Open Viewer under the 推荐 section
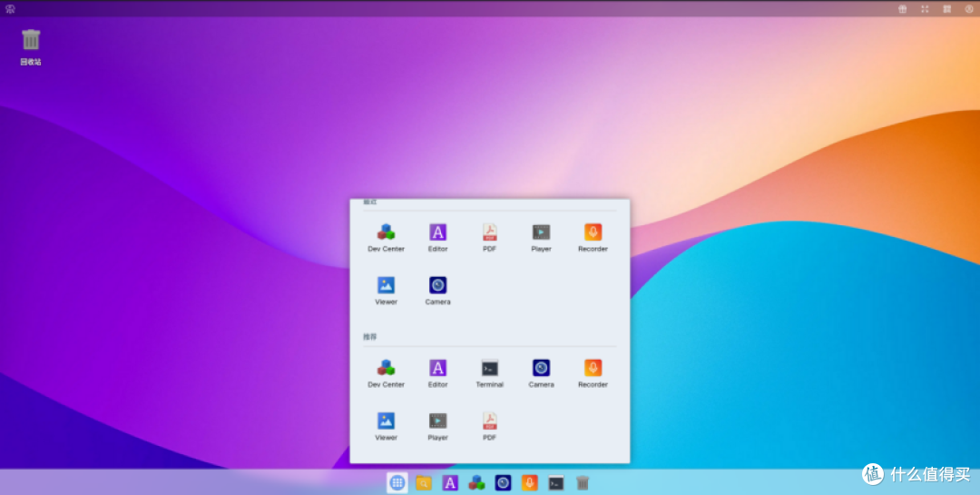This screenshot has width=980, height=495. click(x=386, y=427)
